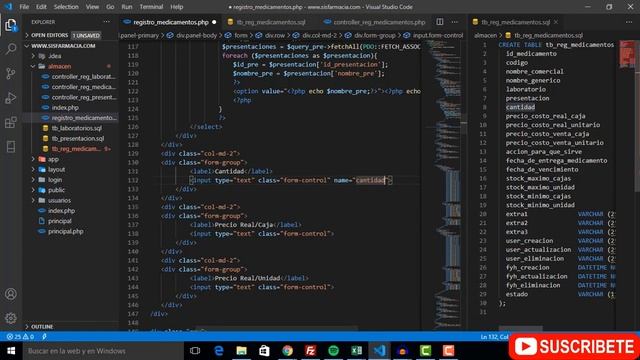Open the Explorer view in activity bar

pos(11,25)
